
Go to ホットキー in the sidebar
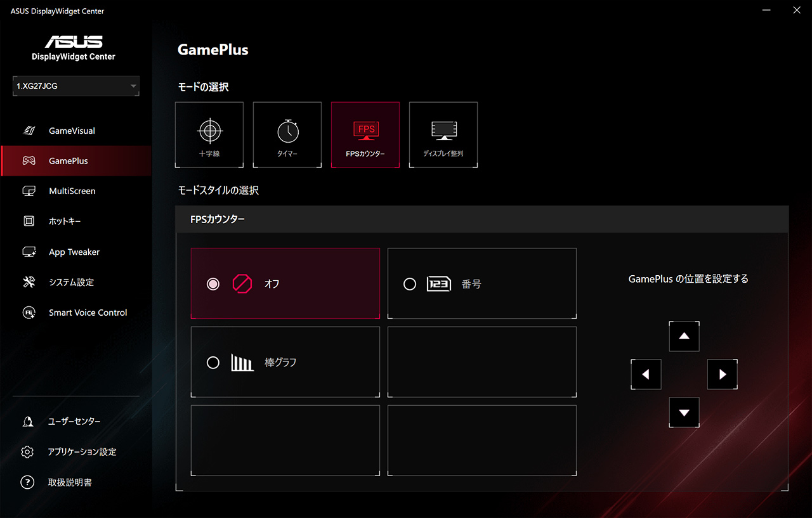point(65,221)
